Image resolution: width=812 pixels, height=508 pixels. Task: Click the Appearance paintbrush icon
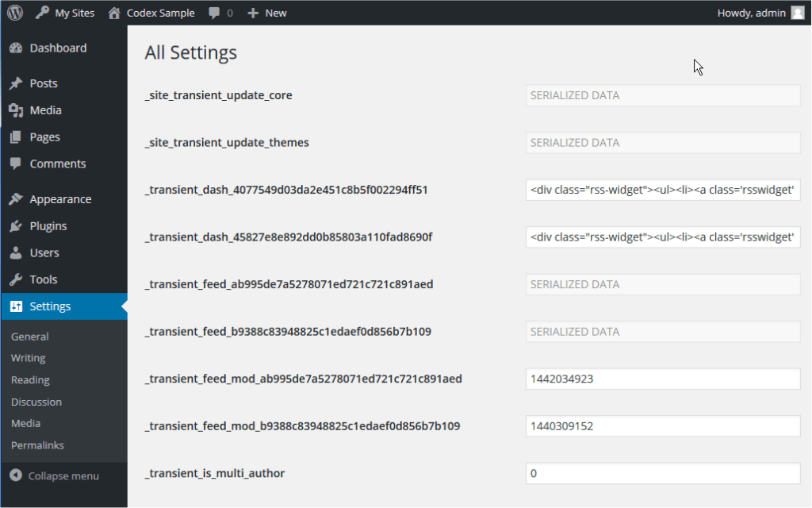click(x=16, y=199)
